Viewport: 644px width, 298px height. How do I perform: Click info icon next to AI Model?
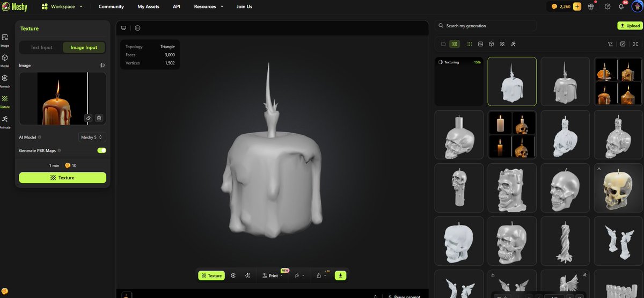click(x=40, y=137)
